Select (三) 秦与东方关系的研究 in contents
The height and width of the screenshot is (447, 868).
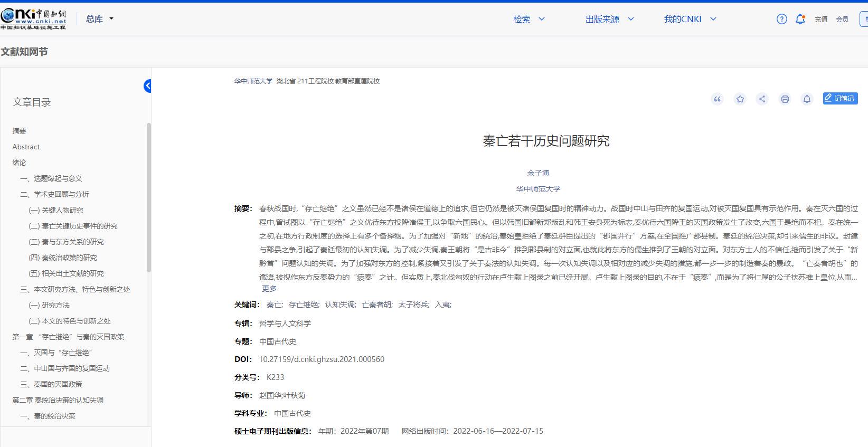coord(66,242)
